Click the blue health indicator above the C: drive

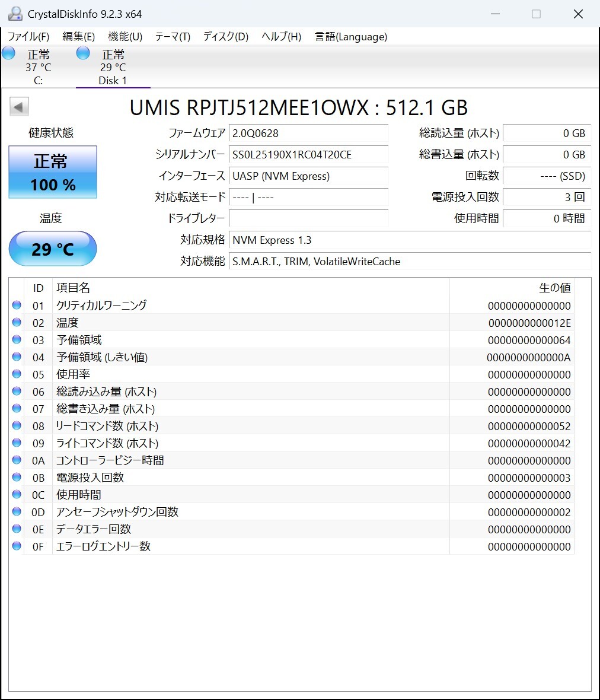8,53
